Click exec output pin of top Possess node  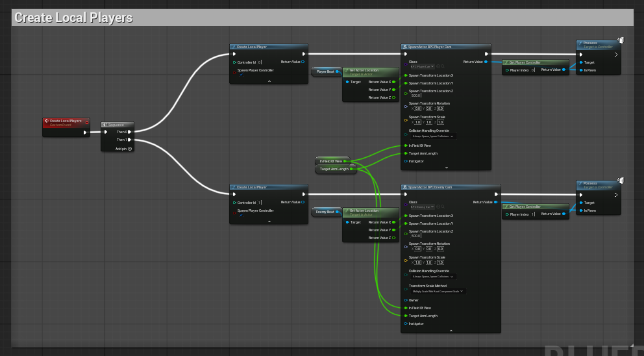(615, 55)
